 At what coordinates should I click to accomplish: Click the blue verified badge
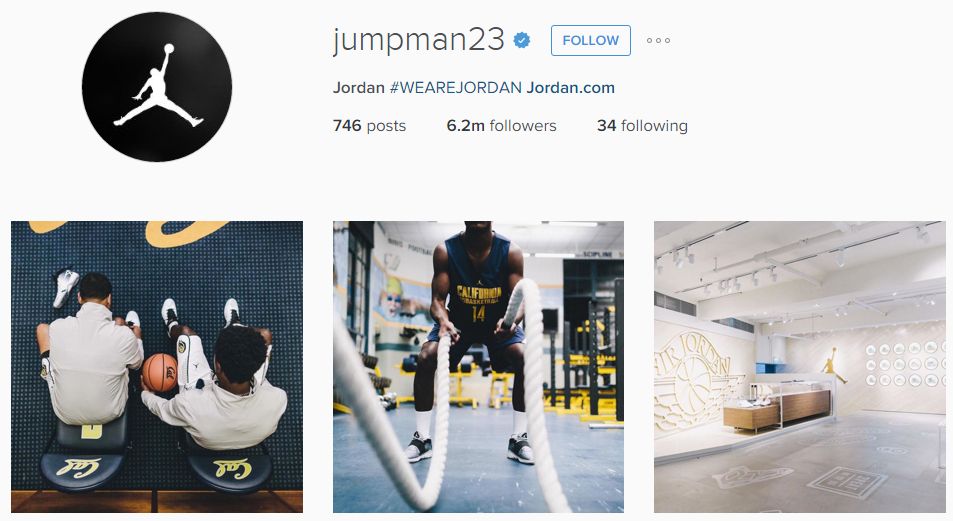click(x=521, y=40)
